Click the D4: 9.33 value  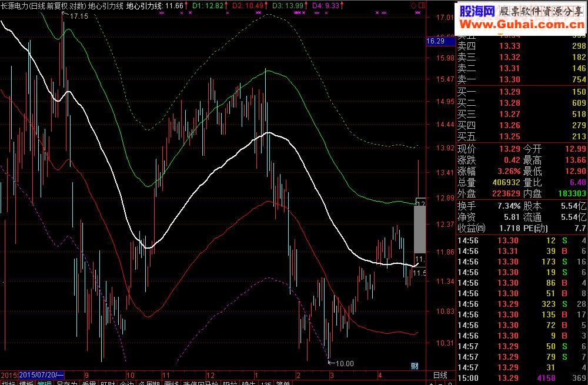tap(326, 6)
